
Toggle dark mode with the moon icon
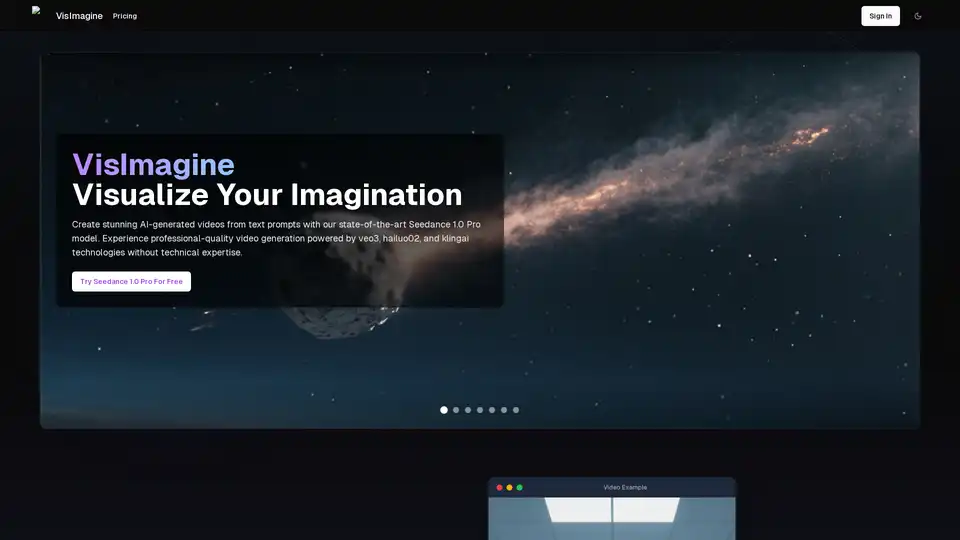[x=918, y=16]
